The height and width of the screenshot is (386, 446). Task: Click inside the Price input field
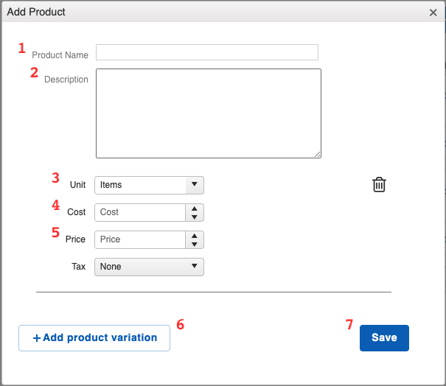(x=140, y=240)
